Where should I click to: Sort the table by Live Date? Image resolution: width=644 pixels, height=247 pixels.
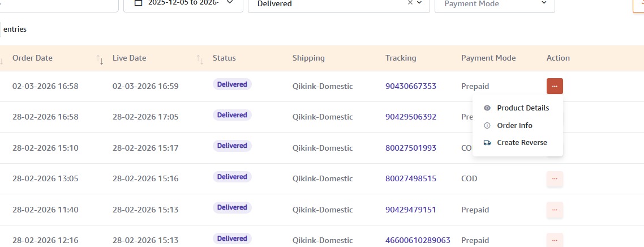tap(129, 58)
